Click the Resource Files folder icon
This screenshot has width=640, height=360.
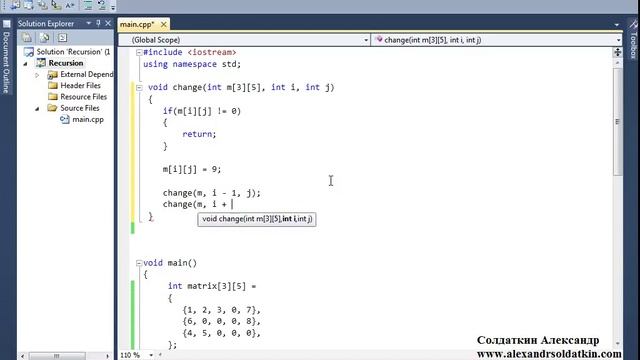[53, 97]
